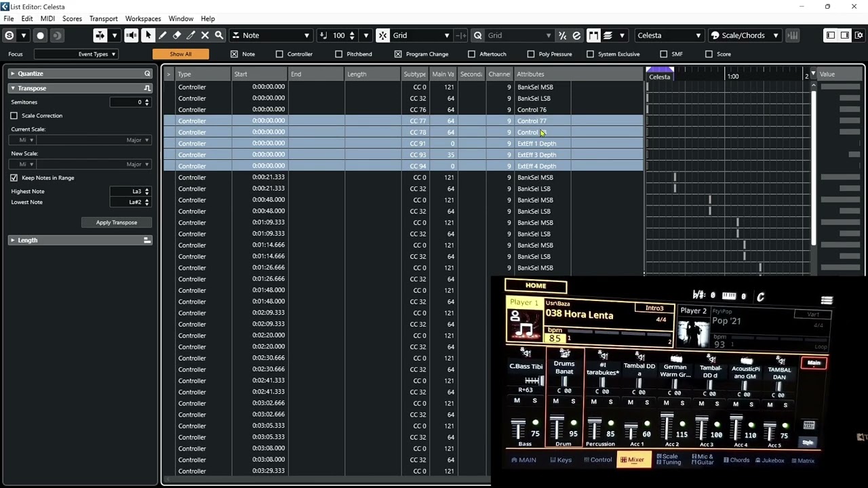Open the Transport menu
868x488 pixels.
point(103,18)
